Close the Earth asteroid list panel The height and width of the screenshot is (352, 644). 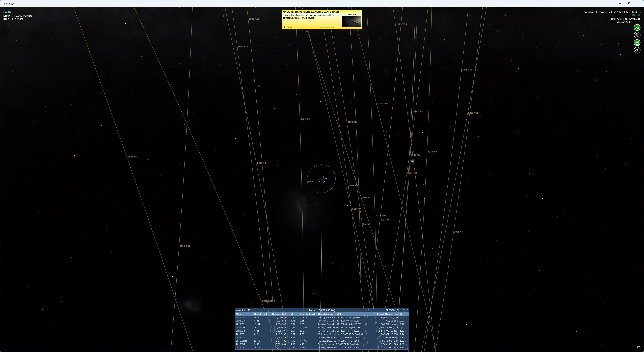tap(407, 310)
